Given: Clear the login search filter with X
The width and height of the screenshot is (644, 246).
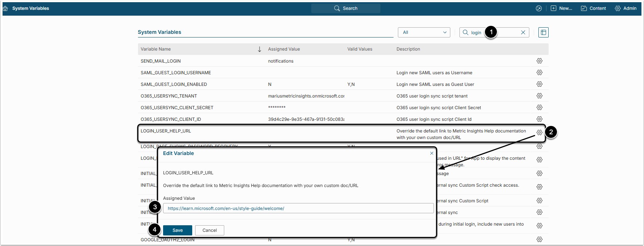Looking at the screenshot, I should [x=523, y=32].
